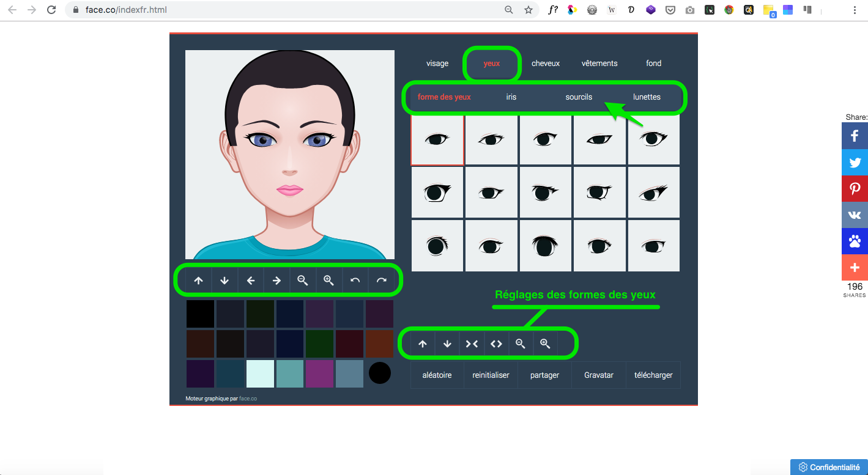Spread the eyes further apart
This screenshot has width=868, height=475.
tap(496, 344)
